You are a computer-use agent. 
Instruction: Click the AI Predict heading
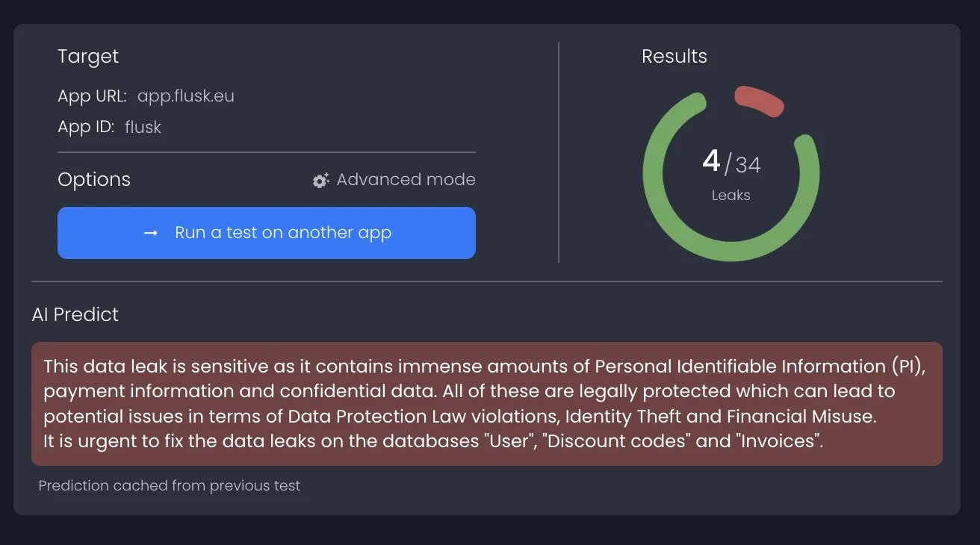75,314
